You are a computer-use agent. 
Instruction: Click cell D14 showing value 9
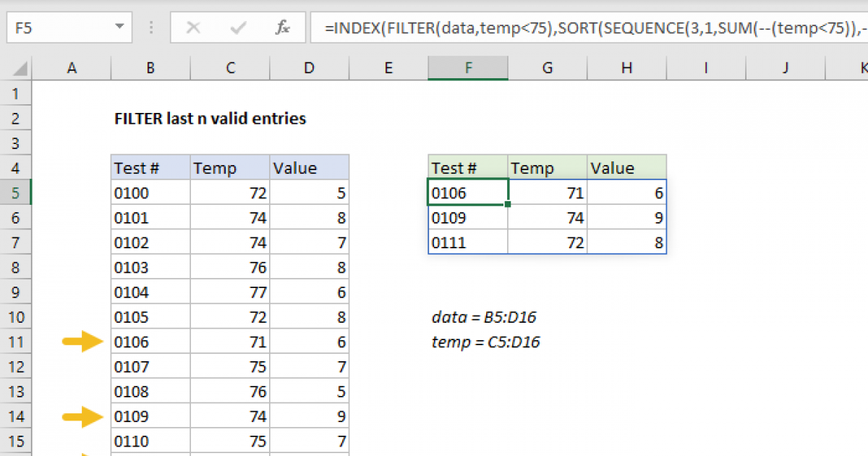coord(309,415)
